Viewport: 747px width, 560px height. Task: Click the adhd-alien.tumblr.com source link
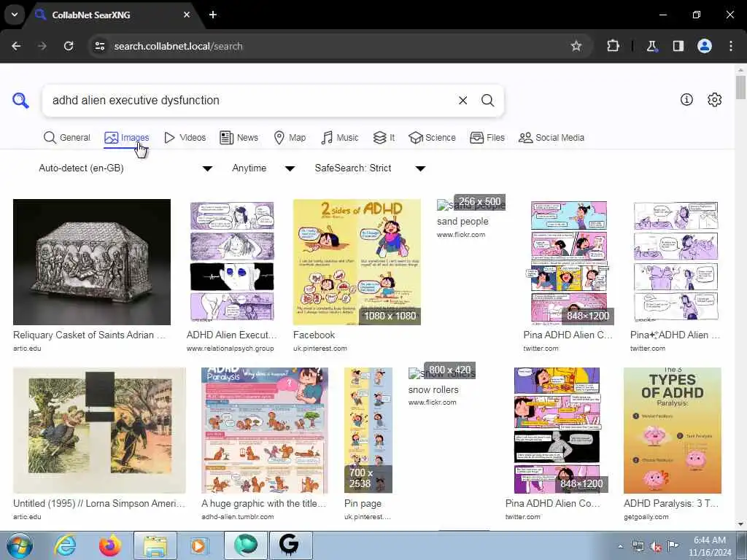pyautogui.click(x=237, y=517)
